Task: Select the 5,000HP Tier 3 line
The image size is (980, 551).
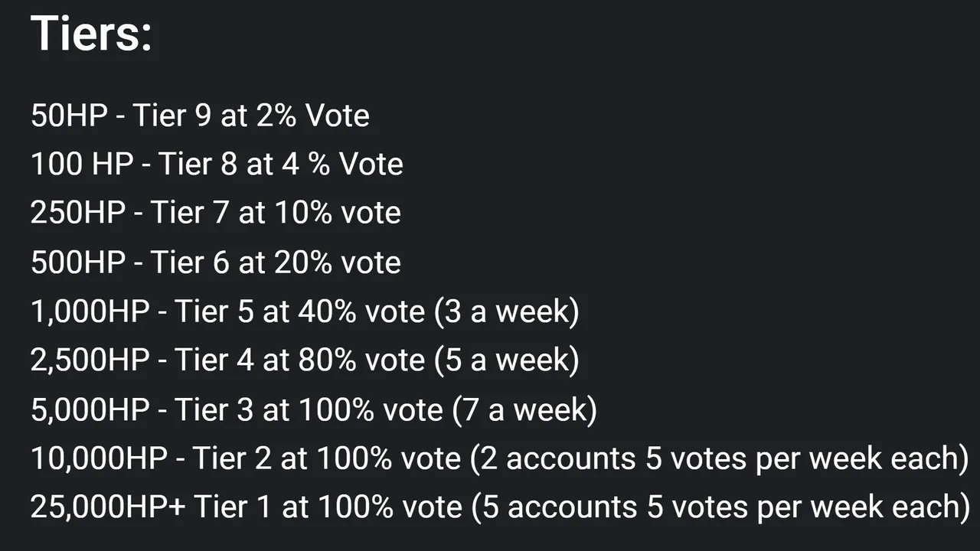Action: click(314, 410)
